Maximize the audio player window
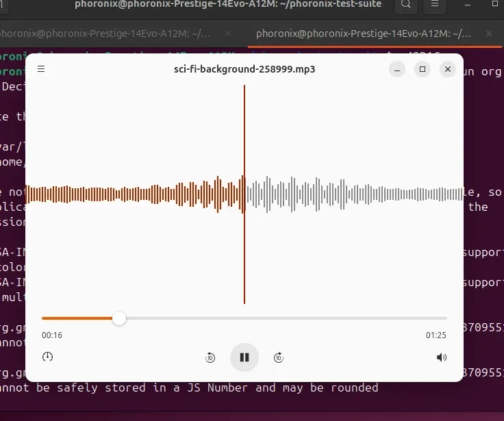504x421 pixels. 423,69
